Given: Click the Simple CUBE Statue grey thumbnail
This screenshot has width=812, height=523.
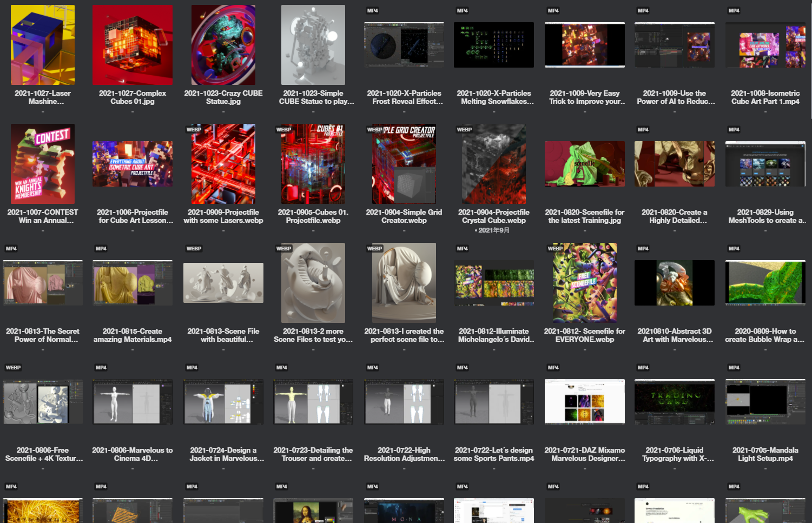Looking at the screenshot, I should tap(313, 45).
